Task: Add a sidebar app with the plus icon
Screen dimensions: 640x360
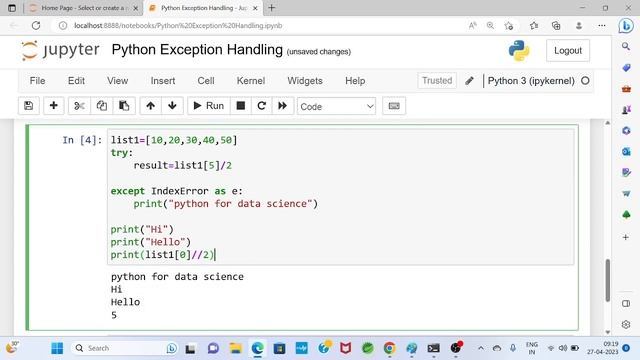Action: coord(626,237)
